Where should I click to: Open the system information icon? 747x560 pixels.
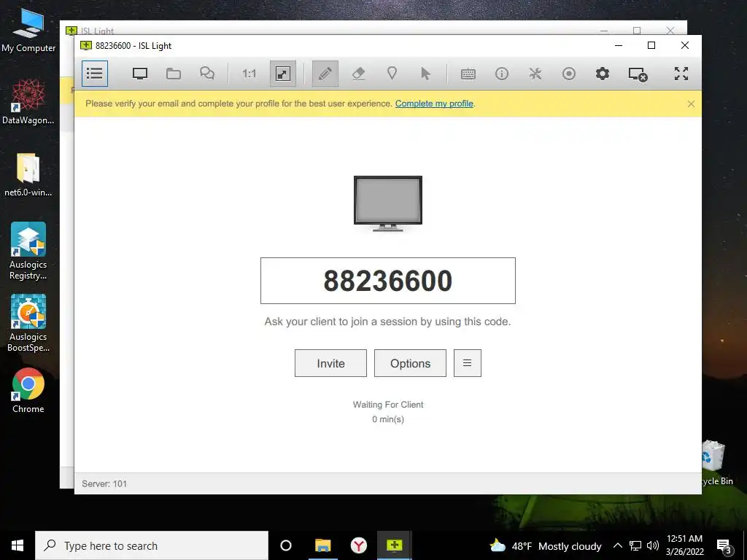click(x=502, y=74)
